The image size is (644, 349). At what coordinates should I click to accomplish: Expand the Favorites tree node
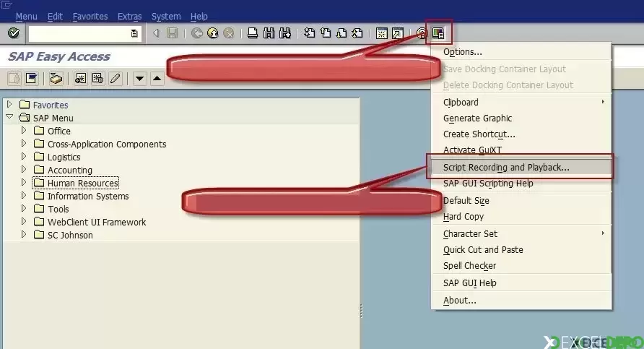(9, 105)
